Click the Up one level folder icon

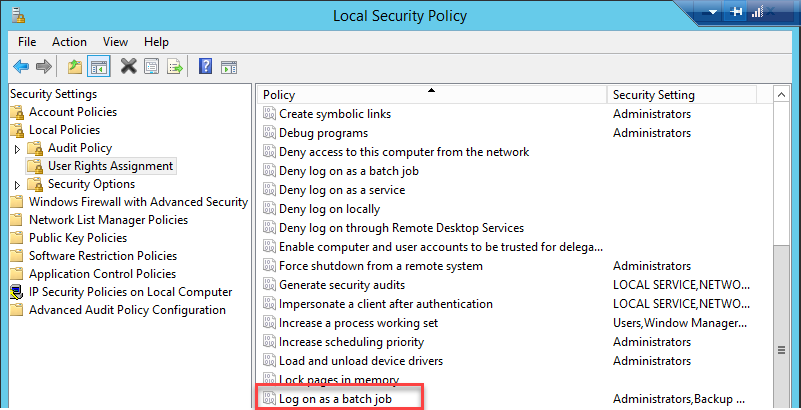point(75,67)
